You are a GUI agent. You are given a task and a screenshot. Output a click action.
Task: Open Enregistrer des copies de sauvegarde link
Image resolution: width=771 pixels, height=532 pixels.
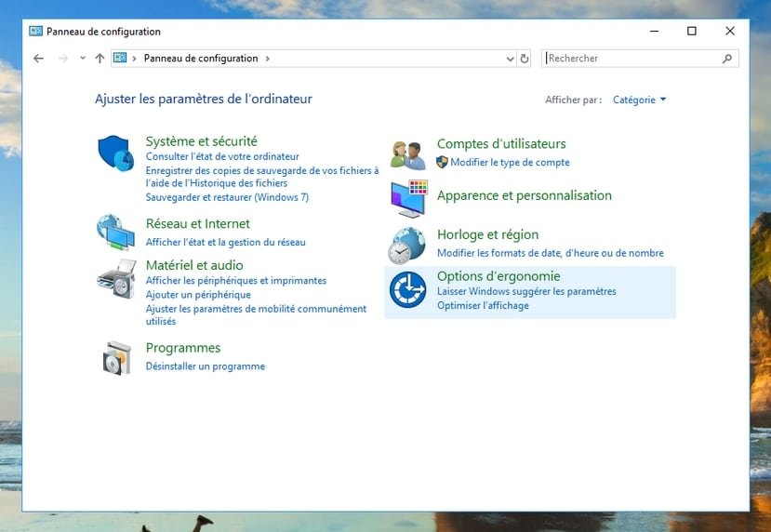coord(262,177)
